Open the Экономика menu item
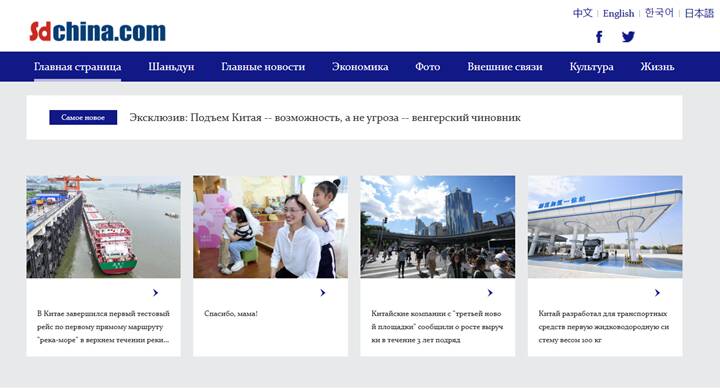Screen dimensions: 720x389 360,67
